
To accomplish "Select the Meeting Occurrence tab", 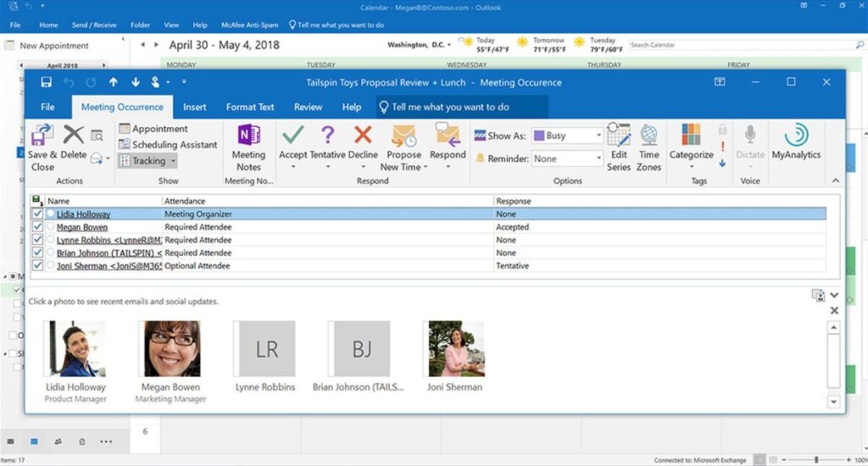I will click(x=122, y=108).
